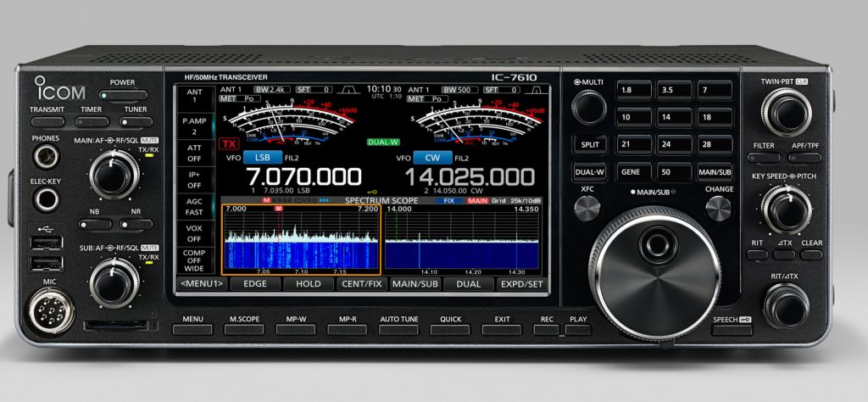The width and height of the screenshot is (868, 402).
Task: Tap the 14.025.000 sub frequency
Action: (470, 176)
